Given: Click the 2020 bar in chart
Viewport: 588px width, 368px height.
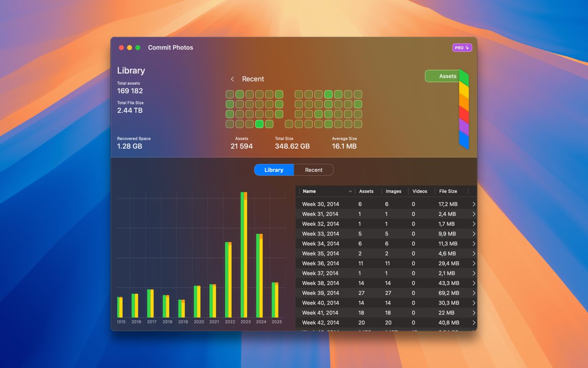Looking at the screenshot, I should (197, 302).
